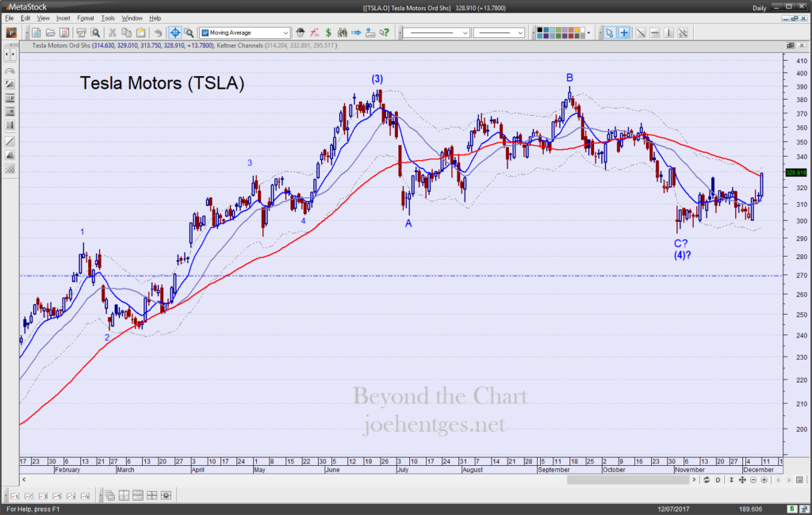Pick the black color swatch
The height and width of the screenshot is (515, 812).
pyautogui.click(x=540, y=30)
